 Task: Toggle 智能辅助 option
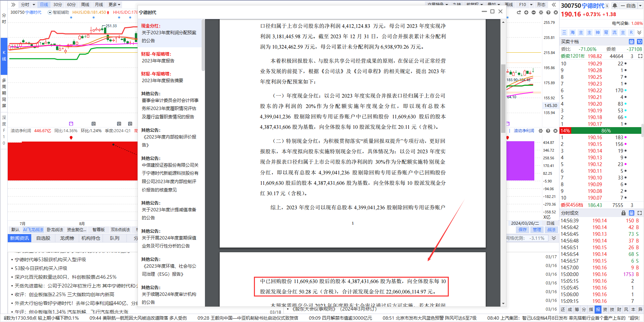point(58,12)
